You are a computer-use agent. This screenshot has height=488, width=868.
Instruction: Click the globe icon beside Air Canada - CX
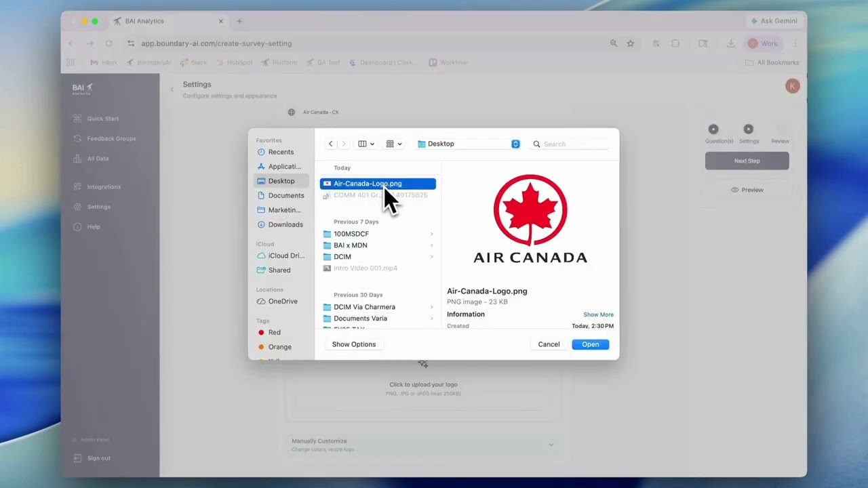[x=292, y=112]
